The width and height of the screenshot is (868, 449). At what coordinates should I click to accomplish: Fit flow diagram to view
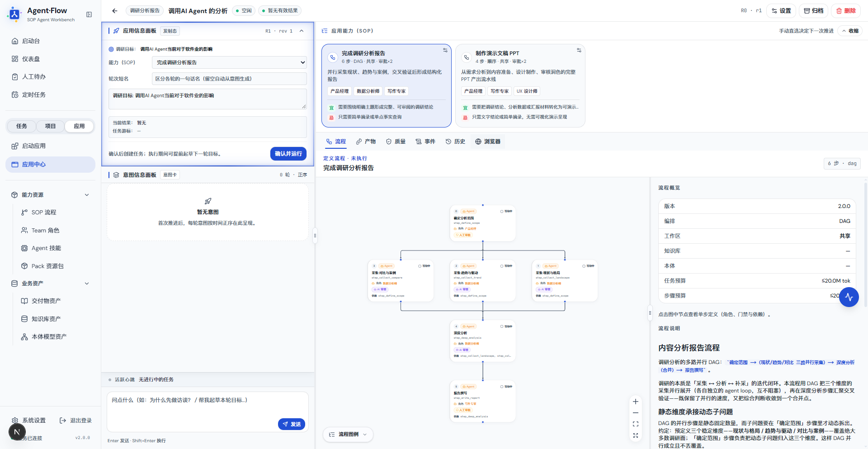(x=635, y=424)
